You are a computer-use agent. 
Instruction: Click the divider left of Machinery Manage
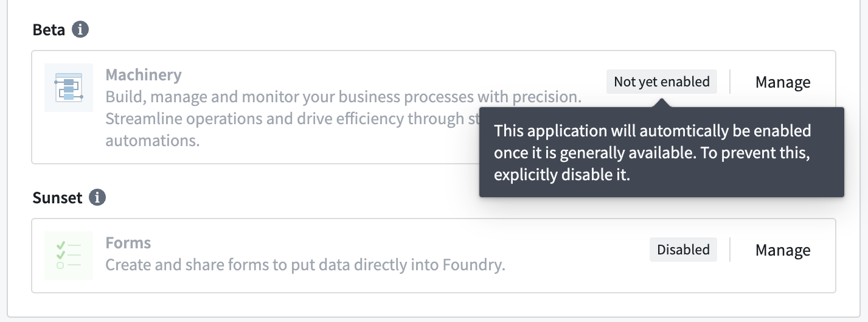(x=730, y=82)
